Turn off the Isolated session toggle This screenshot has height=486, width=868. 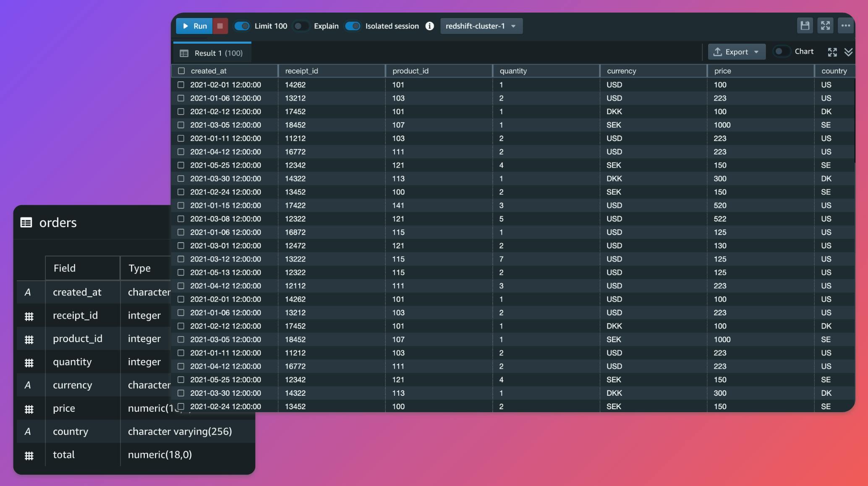click(353, 26)
